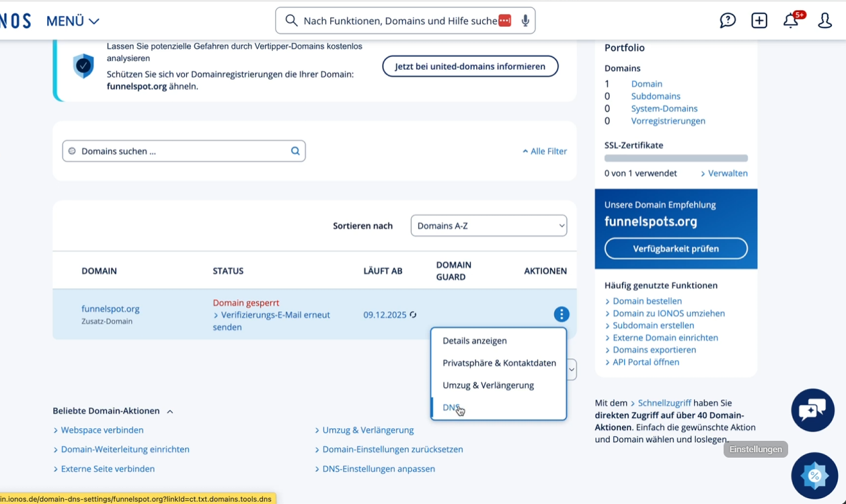The image size is (846, 504).
Task: Click recommended domain funnelspots.org text
Action: (x=650, y=222)
